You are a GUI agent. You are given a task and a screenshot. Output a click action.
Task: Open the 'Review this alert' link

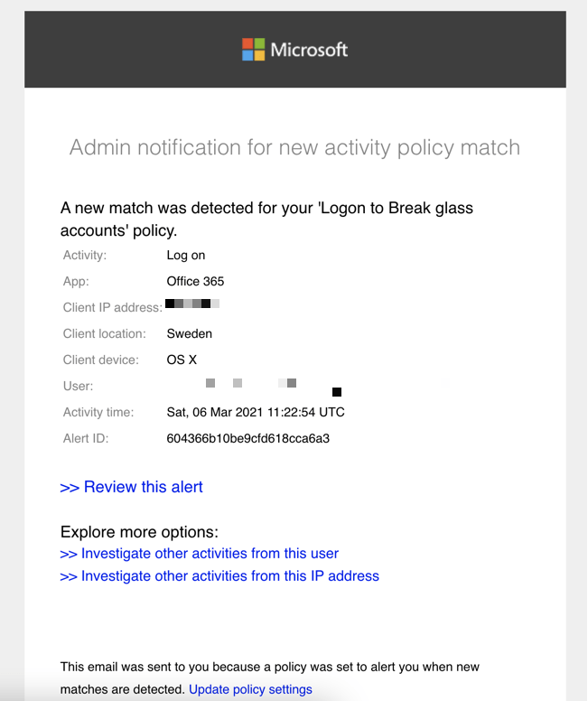pyautogui.click(x=132, y=487)
